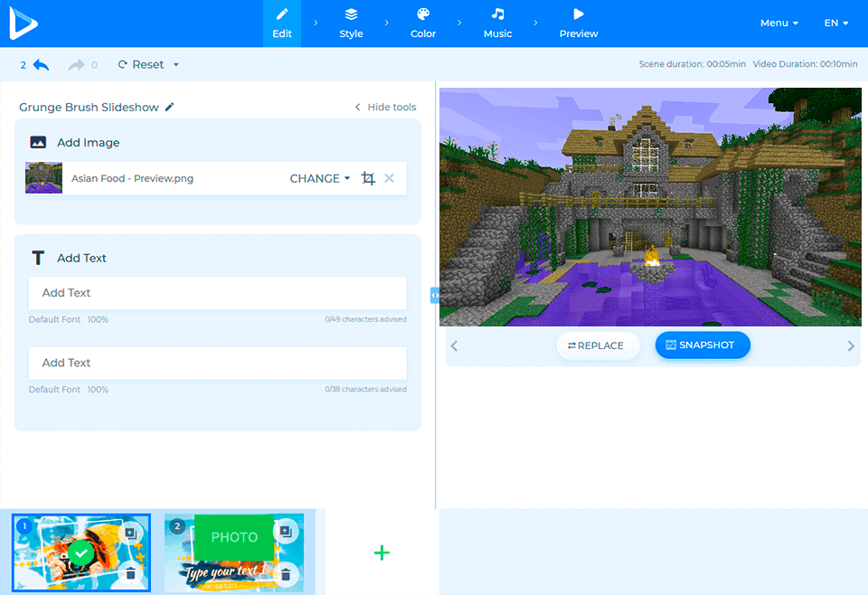
Task: Take a SNAPSHOT of the preview
Action: [703, 345]
